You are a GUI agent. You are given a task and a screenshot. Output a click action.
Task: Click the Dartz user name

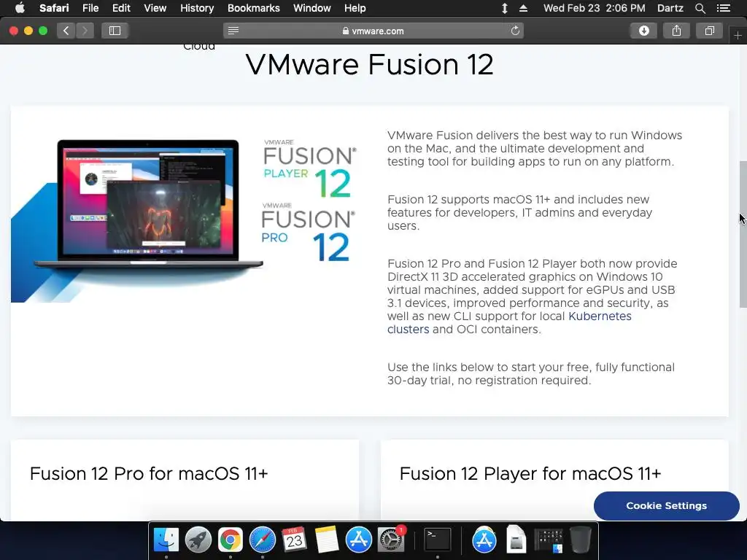(x=670, y=8)
